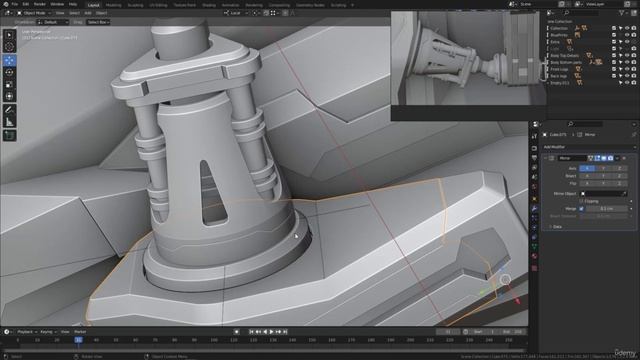This screenshot has height=360, width=640.
Task: Toggle render camera for Front Legs collection
Action: pos(633,69)
